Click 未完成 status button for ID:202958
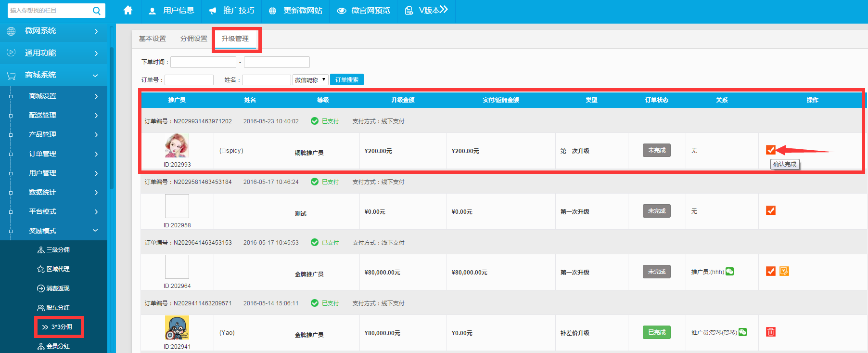This screenshot has height=353, width=868. tap(657, 211)
